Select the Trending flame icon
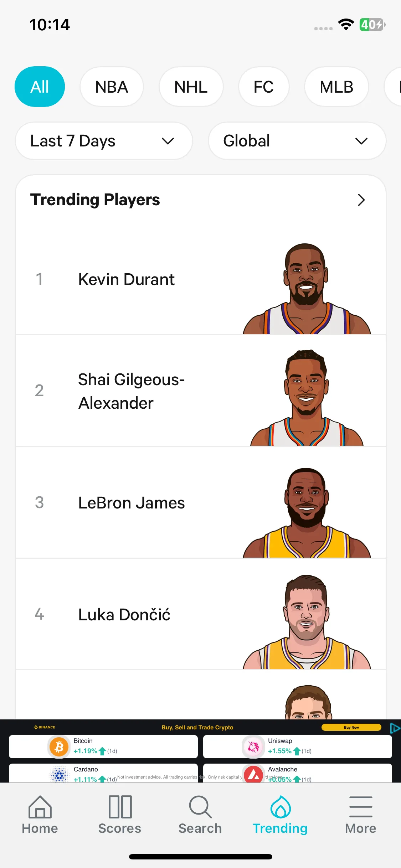401x868 pixels. [281, 807]
